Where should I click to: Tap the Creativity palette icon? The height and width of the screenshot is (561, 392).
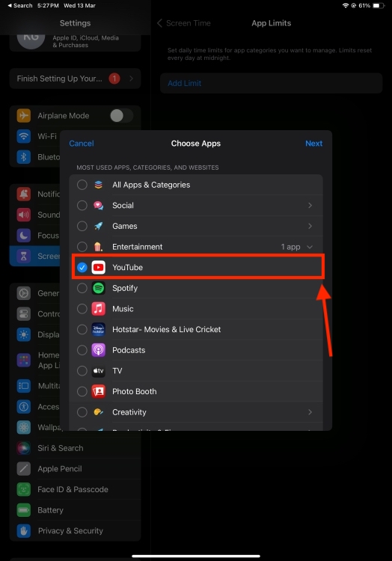pos(98,412)
